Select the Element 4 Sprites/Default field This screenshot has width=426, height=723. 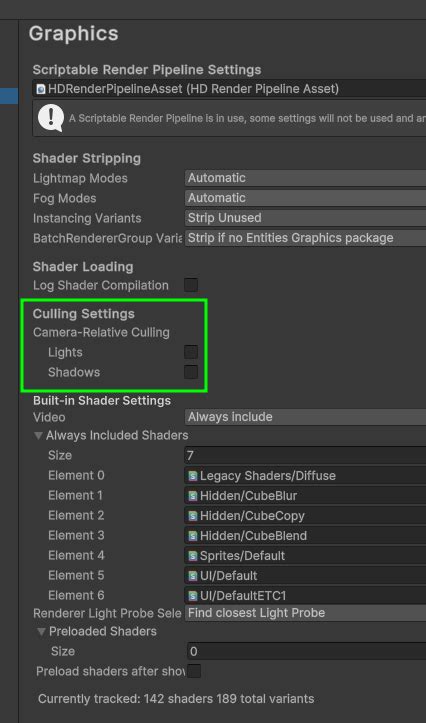coord(305,556)
